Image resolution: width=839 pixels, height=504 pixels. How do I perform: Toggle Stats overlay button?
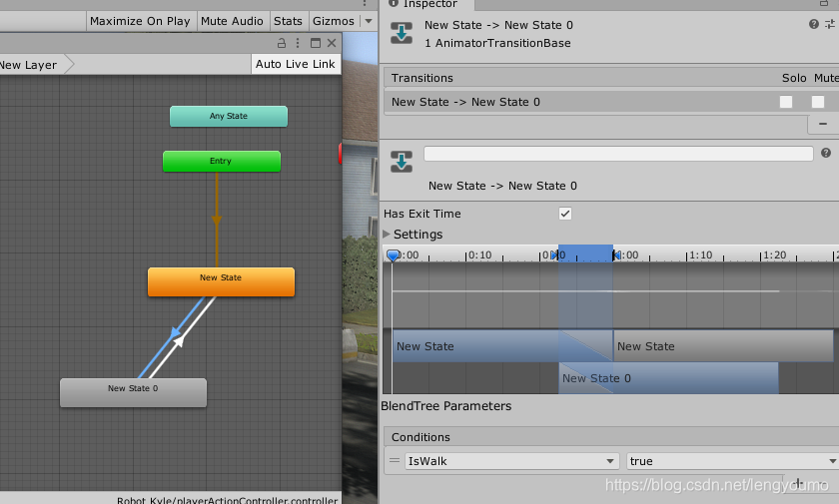[288, 21]
